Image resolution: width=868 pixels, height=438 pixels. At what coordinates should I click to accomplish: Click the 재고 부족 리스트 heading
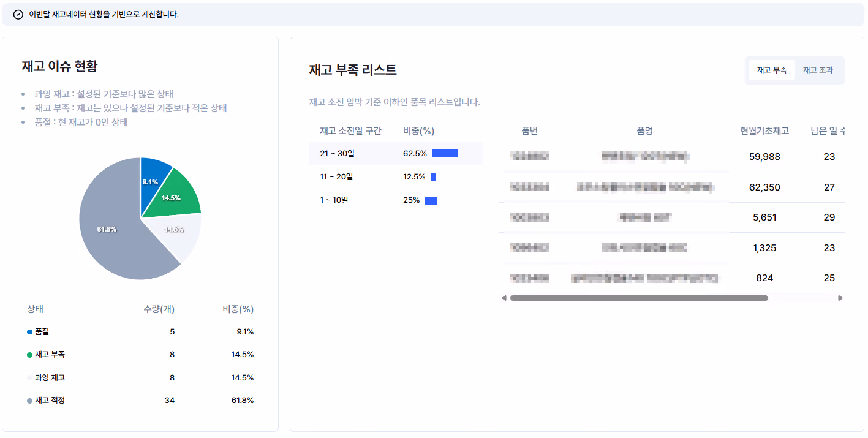click(353, 70)
